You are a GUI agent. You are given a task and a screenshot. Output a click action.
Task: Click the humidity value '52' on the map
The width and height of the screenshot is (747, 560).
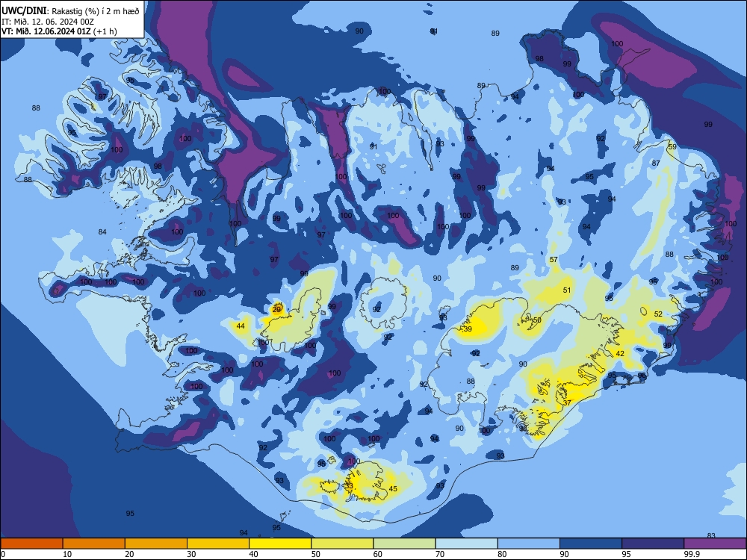(x=658, y=314)
